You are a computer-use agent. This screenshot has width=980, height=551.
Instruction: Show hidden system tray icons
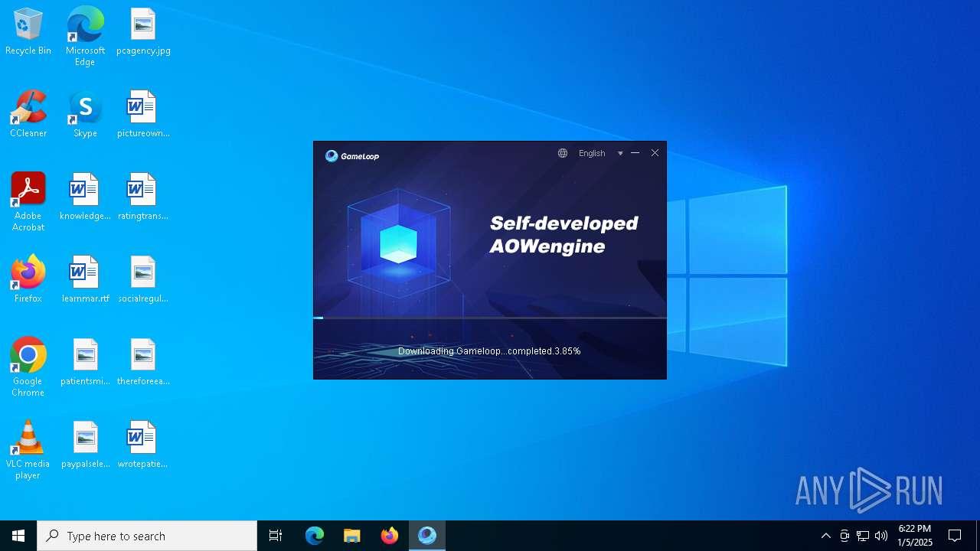tap(826, 536)
